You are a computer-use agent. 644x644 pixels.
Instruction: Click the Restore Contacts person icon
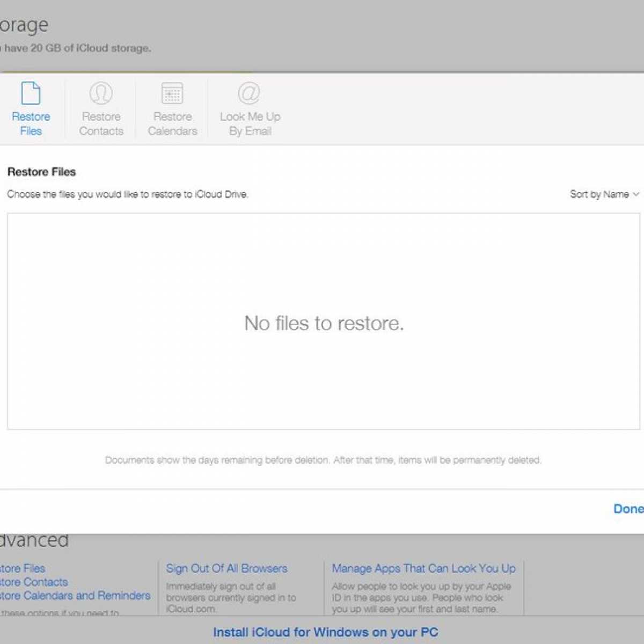(x=101, y=93)
